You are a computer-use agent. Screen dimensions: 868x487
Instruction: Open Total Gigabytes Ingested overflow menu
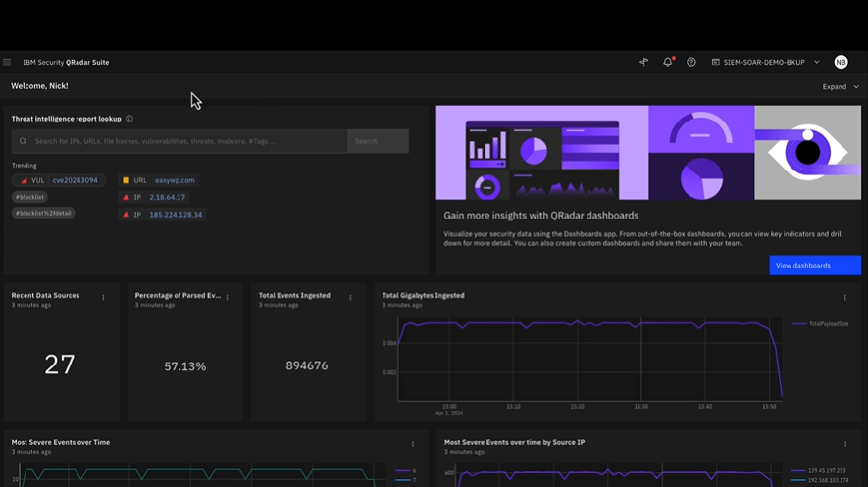coord(845,298)
